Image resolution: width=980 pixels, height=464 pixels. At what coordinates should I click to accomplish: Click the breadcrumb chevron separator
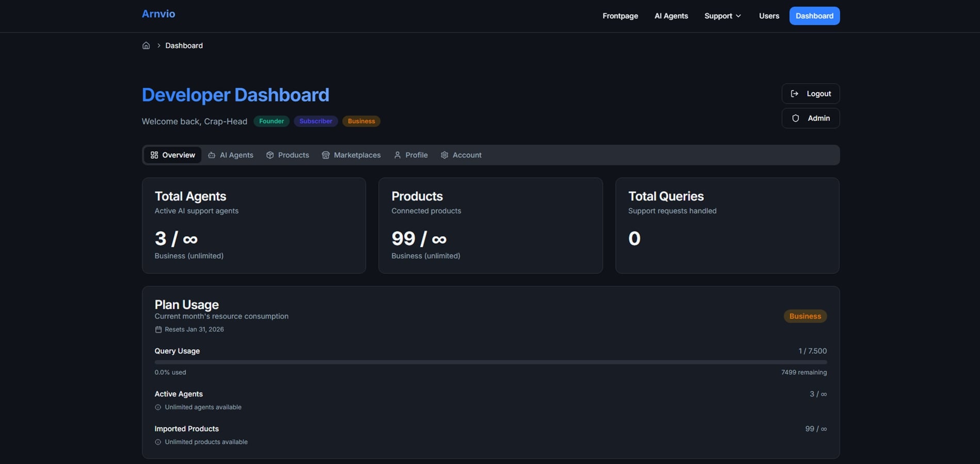point(159,45)
